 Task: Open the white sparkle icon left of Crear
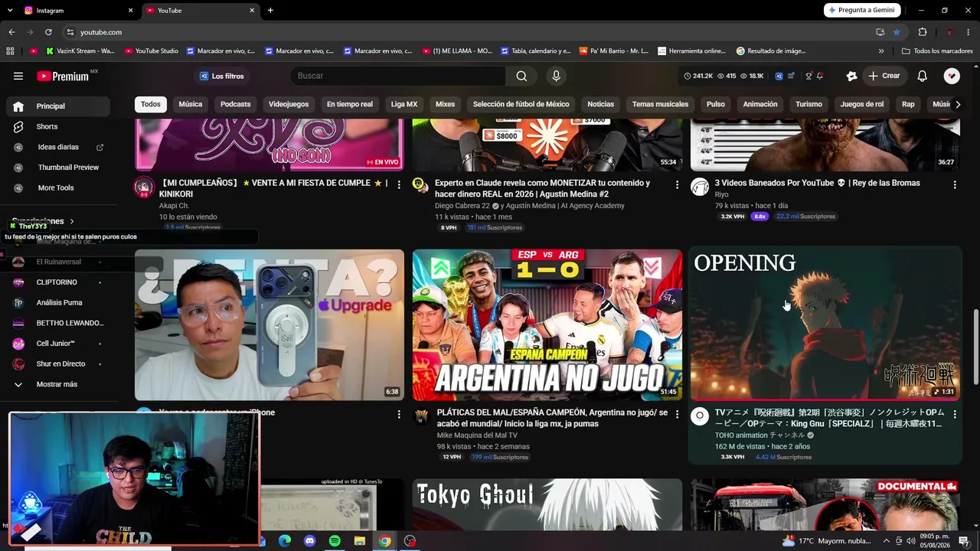point(851,76)
